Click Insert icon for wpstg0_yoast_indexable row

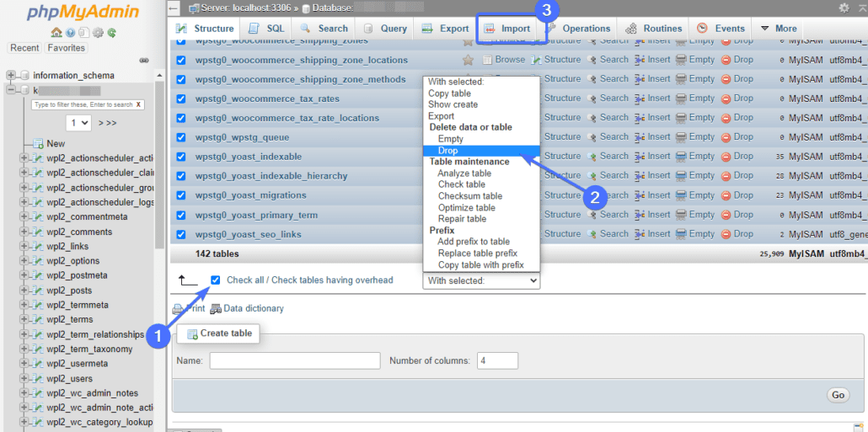640,157
